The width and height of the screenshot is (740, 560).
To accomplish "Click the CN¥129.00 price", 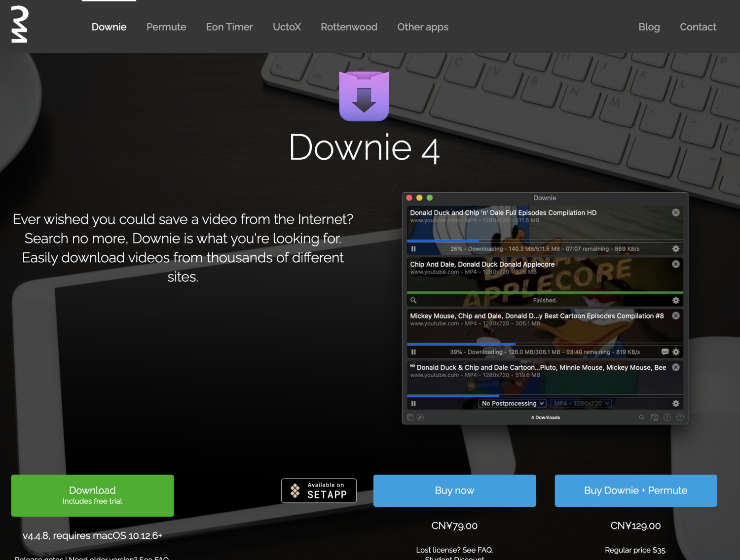I will (x=635, y=526).
